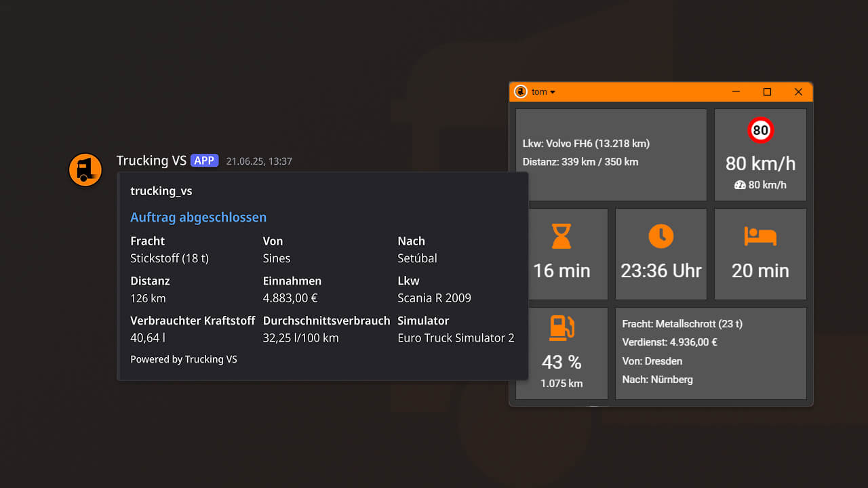Image resolution: width=868 pixels, height=488 pixels.
Task: Maximize the tom widget window
Action: (767, 92)
